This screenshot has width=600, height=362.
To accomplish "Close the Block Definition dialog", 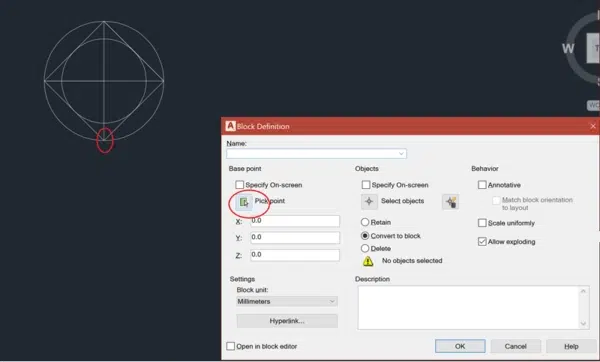I will [593, 126].
